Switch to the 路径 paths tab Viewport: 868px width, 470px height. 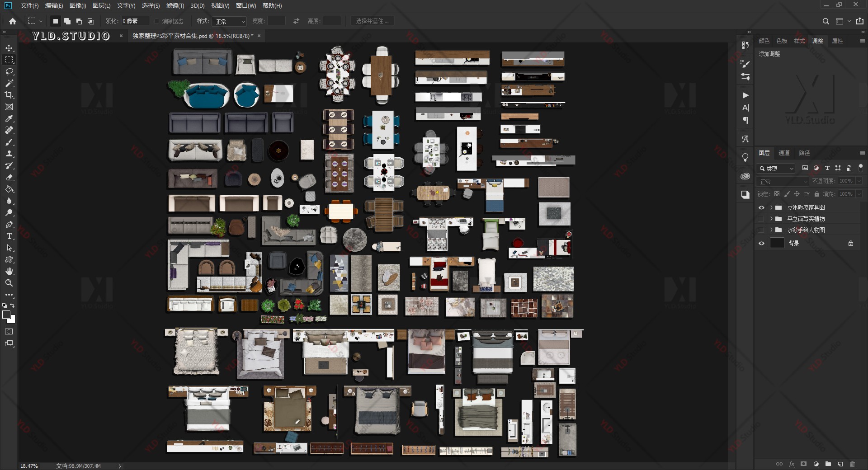click(x=804, y=153)
